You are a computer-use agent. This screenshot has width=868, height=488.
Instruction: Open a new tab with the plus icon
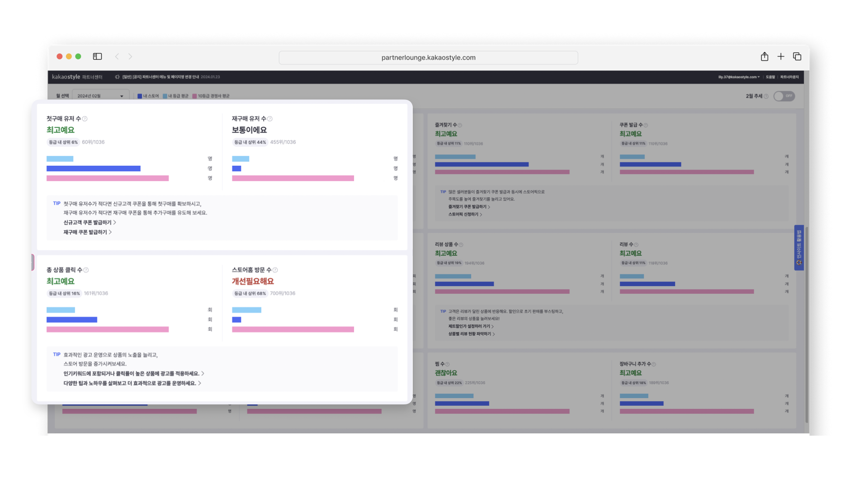781,56
